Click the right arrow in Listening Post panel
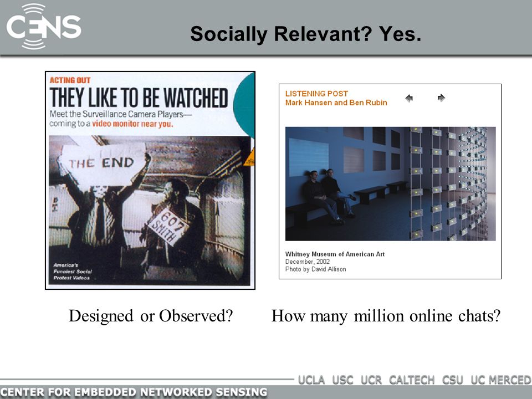Viewport: 532px width, 399px height. pyautogui.click(x=441, y=98)
